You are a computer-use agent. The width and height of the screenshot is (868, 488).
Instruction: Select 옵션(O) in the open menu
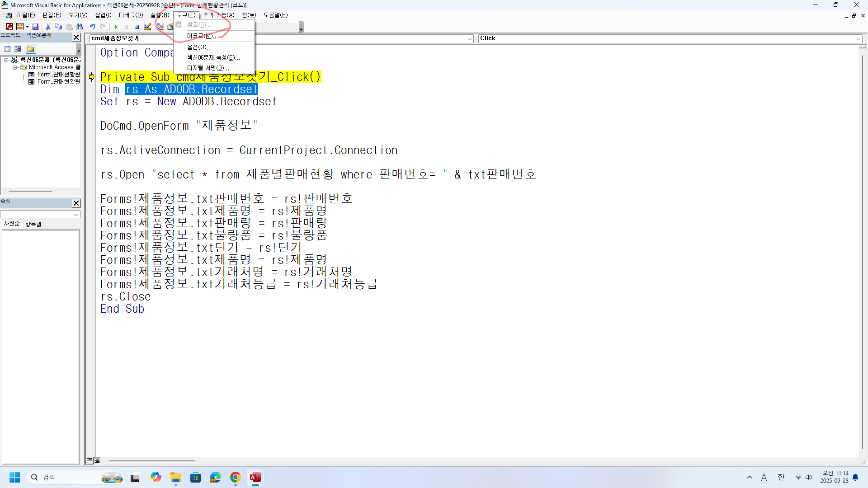point(199,47)
